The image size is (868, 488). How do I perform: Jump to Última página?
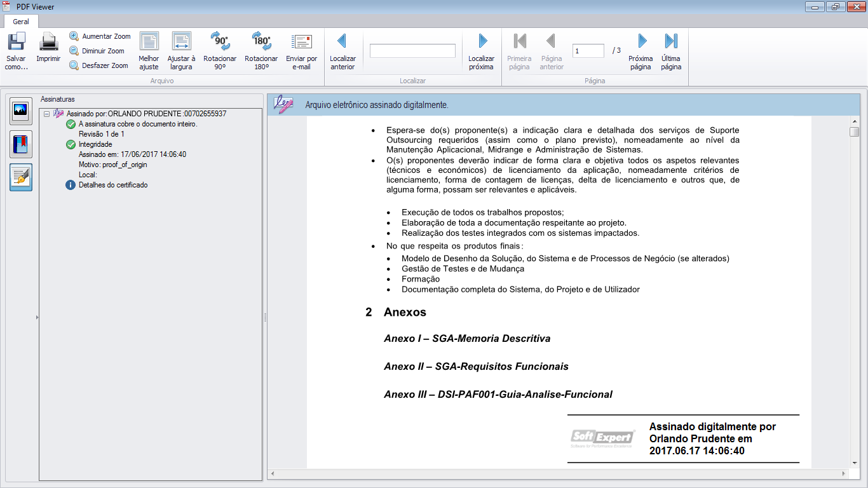pos(671,51)
